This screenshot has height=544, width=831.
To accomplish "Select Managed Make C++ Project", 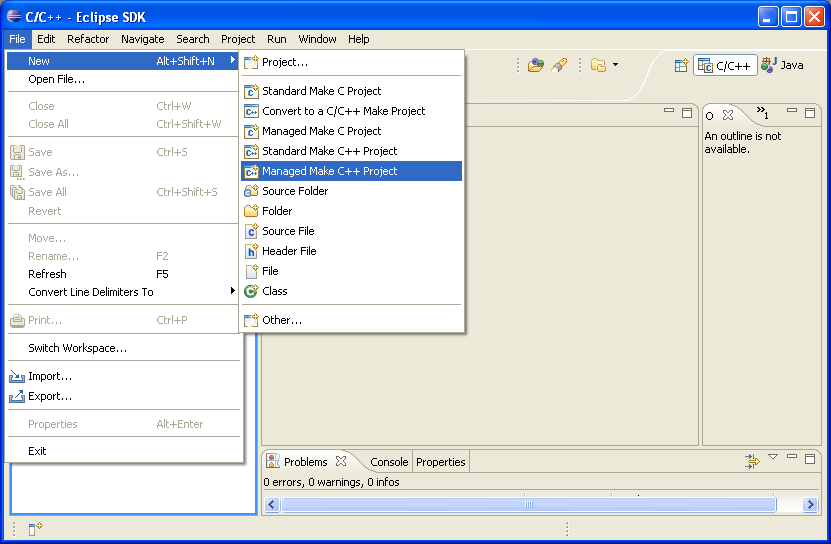I will 329,171.
